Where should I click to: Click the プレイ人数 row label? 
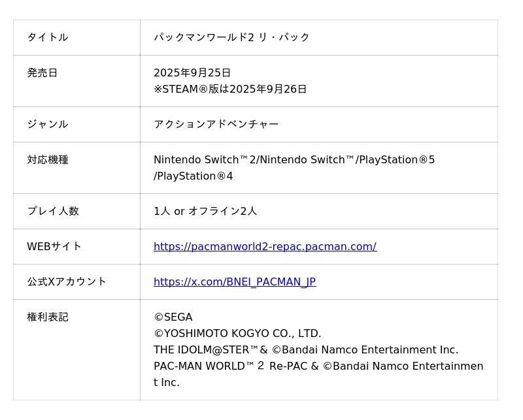point(52,211)
